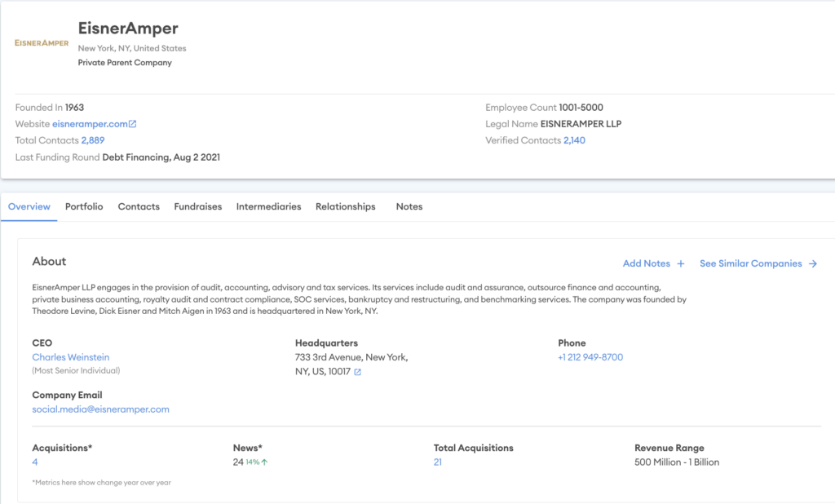
Task: Select the revenue range 500 Million - 1 Billion
Action: 677,462
